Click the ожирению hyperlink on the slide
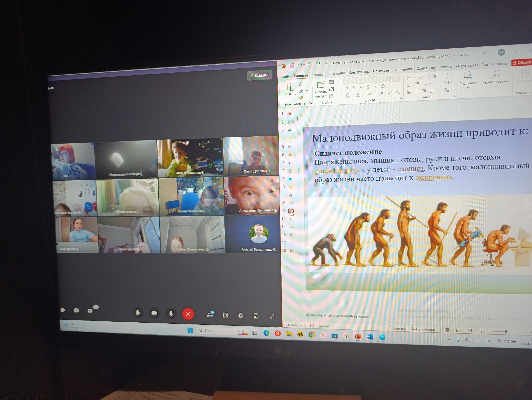The image size is (532, 400). point(433,177)
